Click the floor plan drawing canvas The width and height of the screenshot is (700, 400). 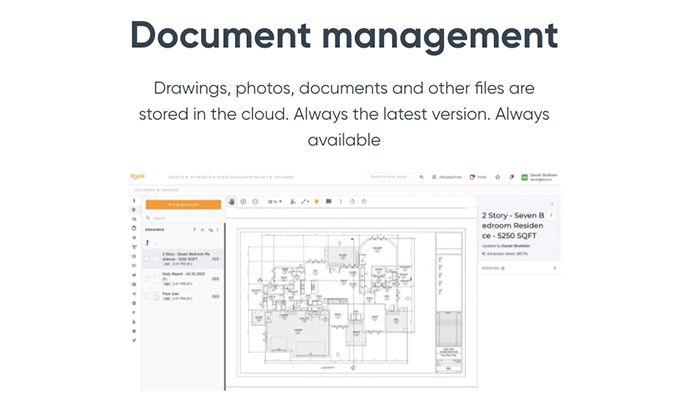[351, 303]
